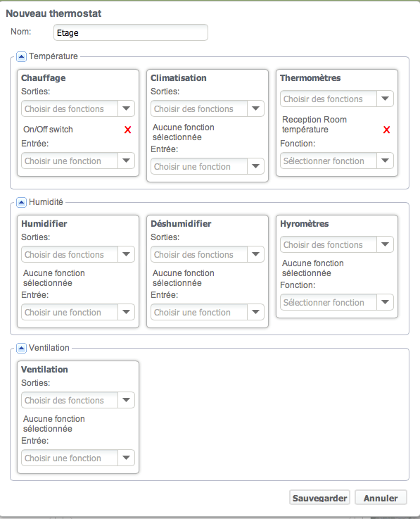Open Ventilation Sorties dropdown arrow
Viewport: 420px width, 519px height.
point(126,400)
